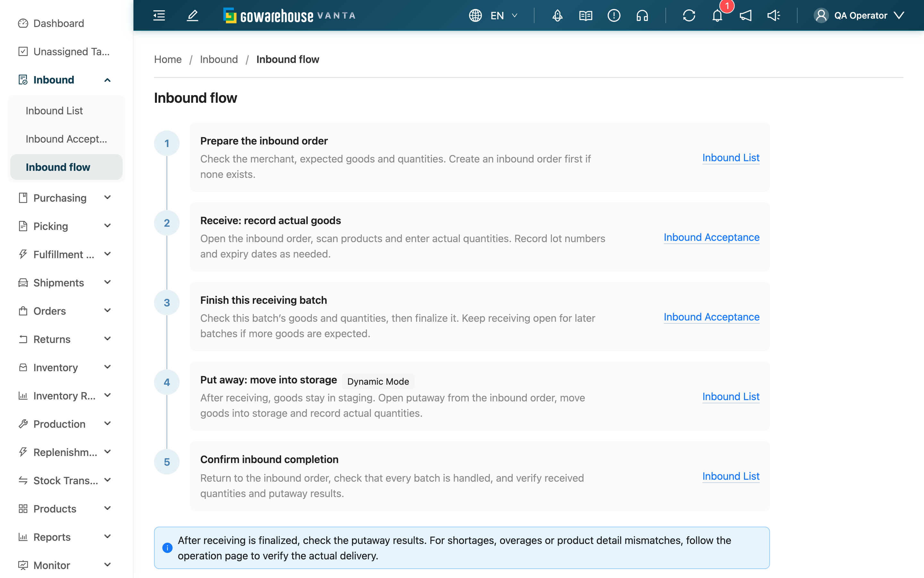Click the Fulfillment lightning icon

click(x=23, y=255)
